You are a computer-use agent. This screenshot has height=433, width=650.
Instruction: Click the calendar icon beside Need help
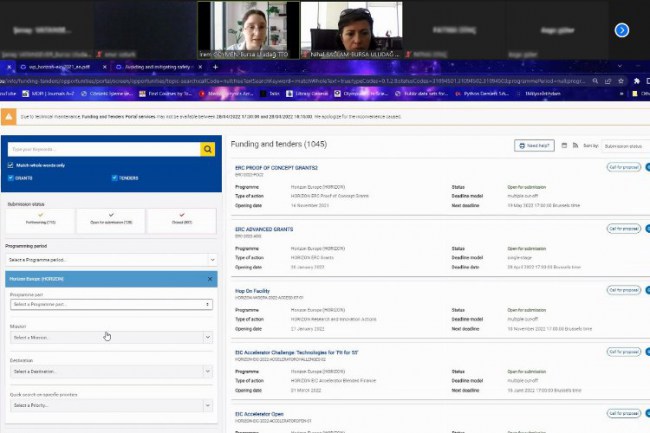(564, 145)
